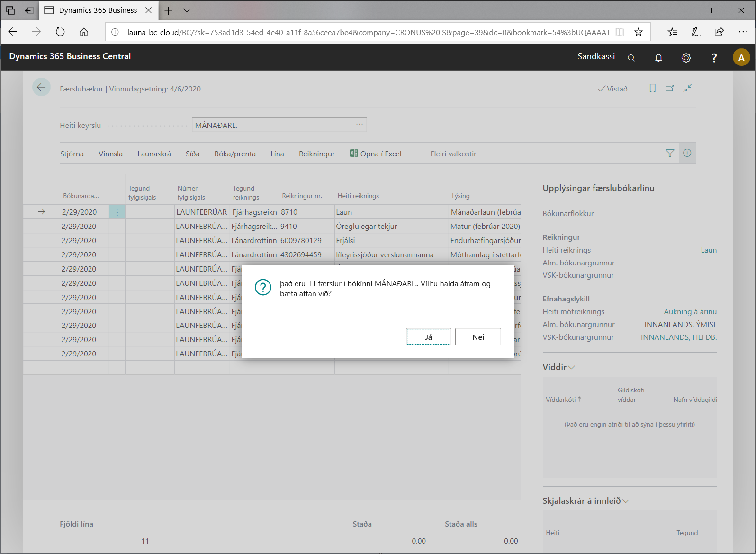Click the Nei button in the dialog

pyautogui.click(x=477, y=337)
